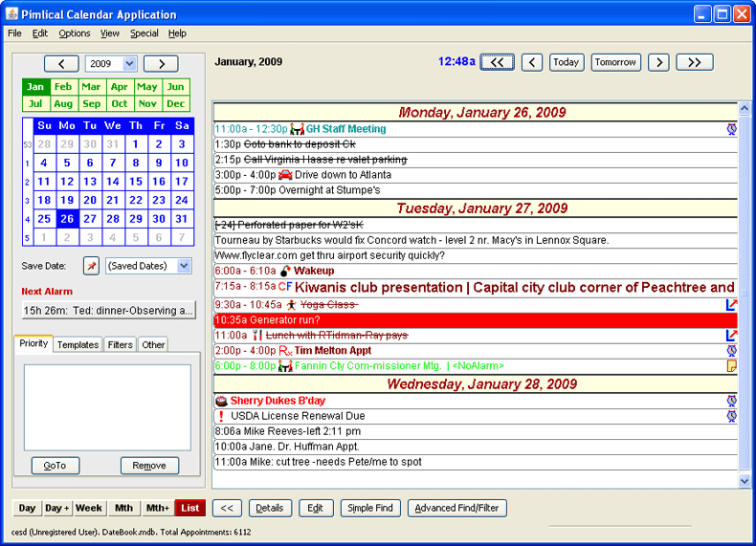
Task: Click the << button beside Details
Action: coord(227,508)
